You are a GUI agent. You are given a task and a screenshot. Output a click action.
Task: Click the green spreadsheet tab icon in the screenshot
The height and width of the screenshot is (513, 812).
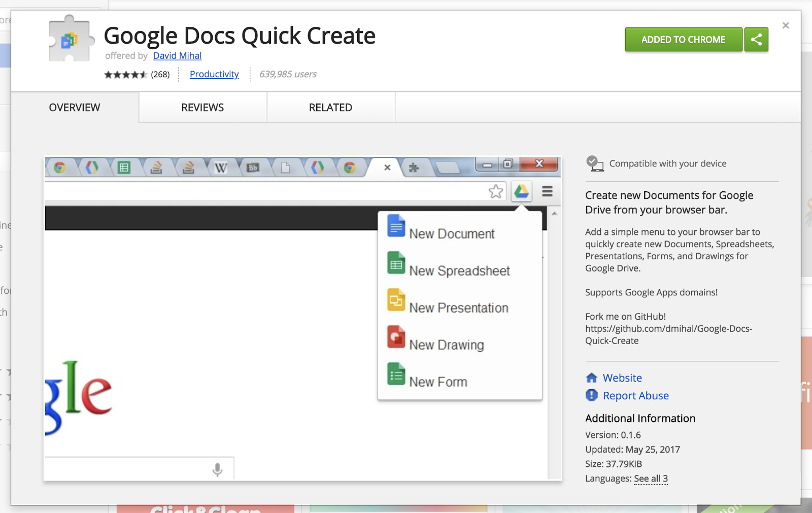point(124,167)
